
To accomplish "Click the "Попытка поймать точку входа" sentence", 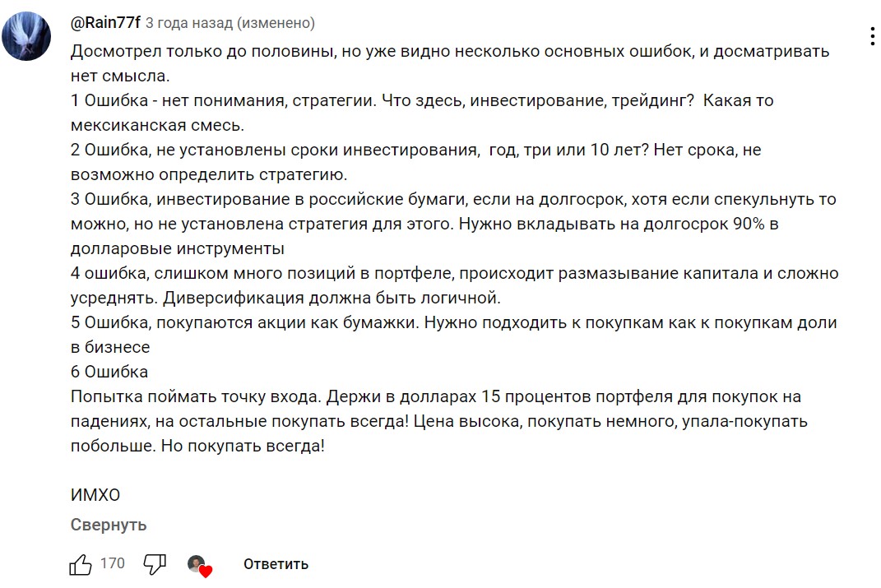I will [197, 397].
